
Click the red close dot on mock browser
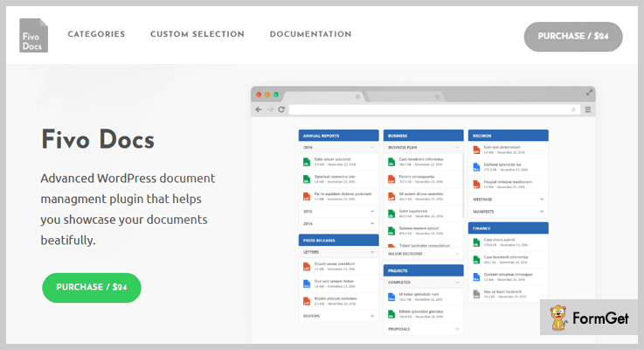tap(259, 94)
